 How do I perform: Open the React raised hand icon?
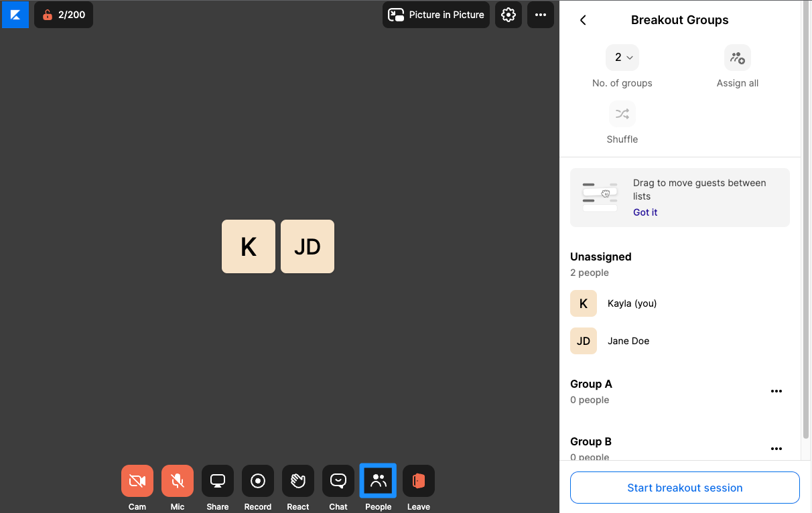click(298, 481)
